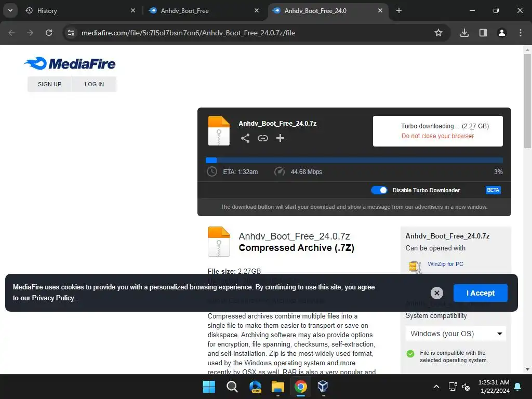The width and height of the screenshot is (532, 399).
Task: Open the notification bell in system tray
Action: click(518, 387)
